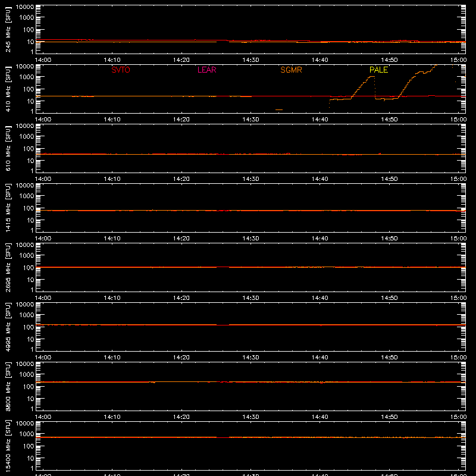The height and width of the screenshot is (476, 476).
Task: Click the 10000 tick on 245 MHz axis
Action: pyautogui.click(x=25, y=7)
